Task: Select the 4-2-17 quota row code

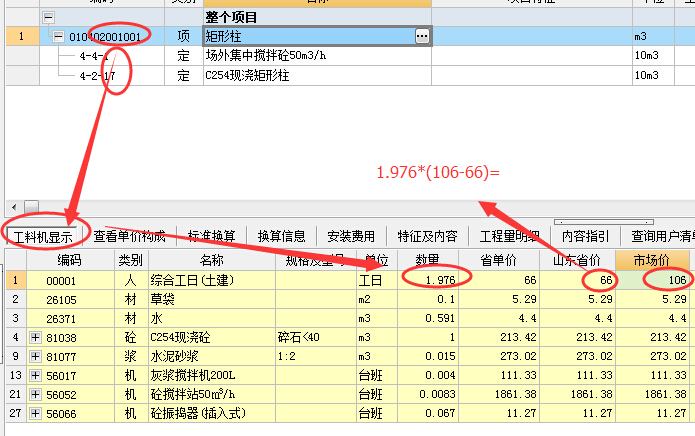Action: pyautogui.click(x=97, y=76)
